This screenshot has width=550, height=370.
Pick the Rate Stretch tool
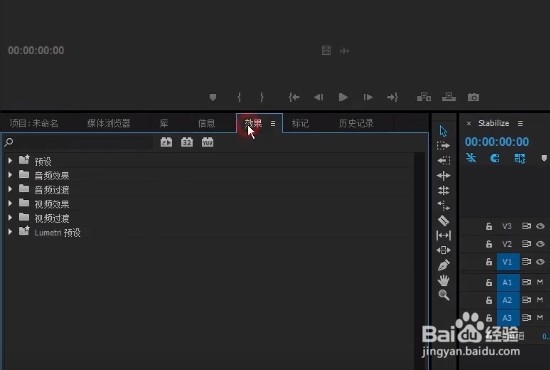click(443, 205)
